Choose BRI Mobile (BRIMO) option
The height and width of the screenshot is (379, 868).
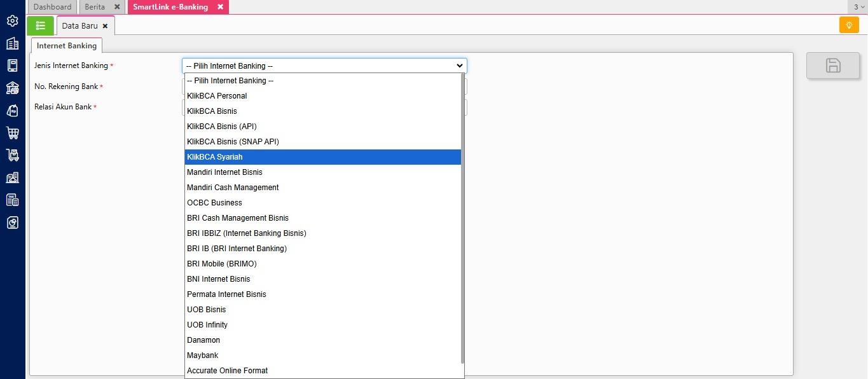[x=323, y=264]
